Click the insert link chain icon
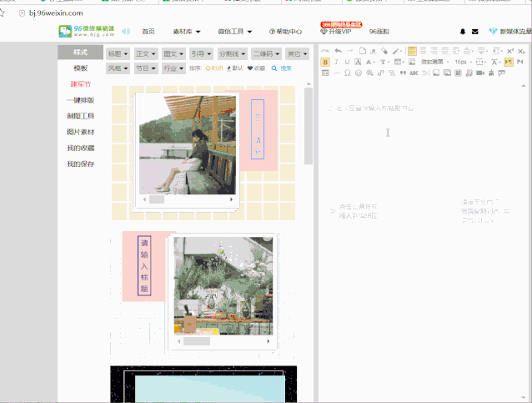Image resolution: width=532 pixels, height=403 pixels. 381,73
